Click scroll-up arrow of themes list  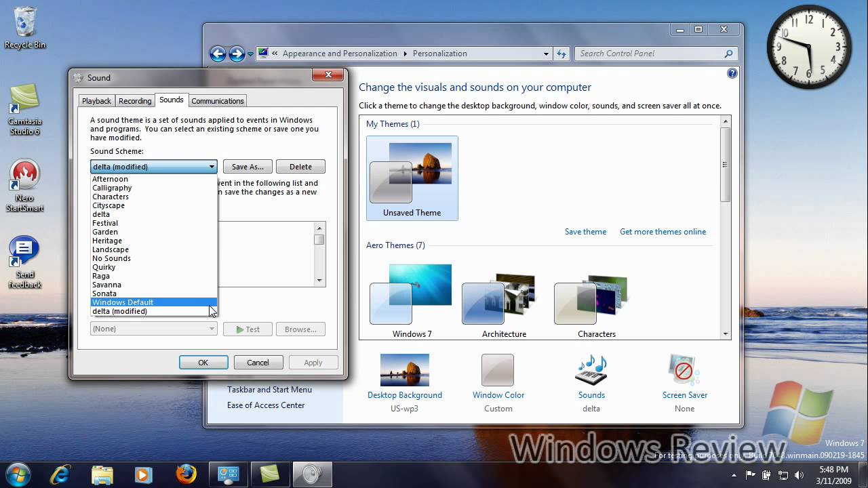[726, 122]
